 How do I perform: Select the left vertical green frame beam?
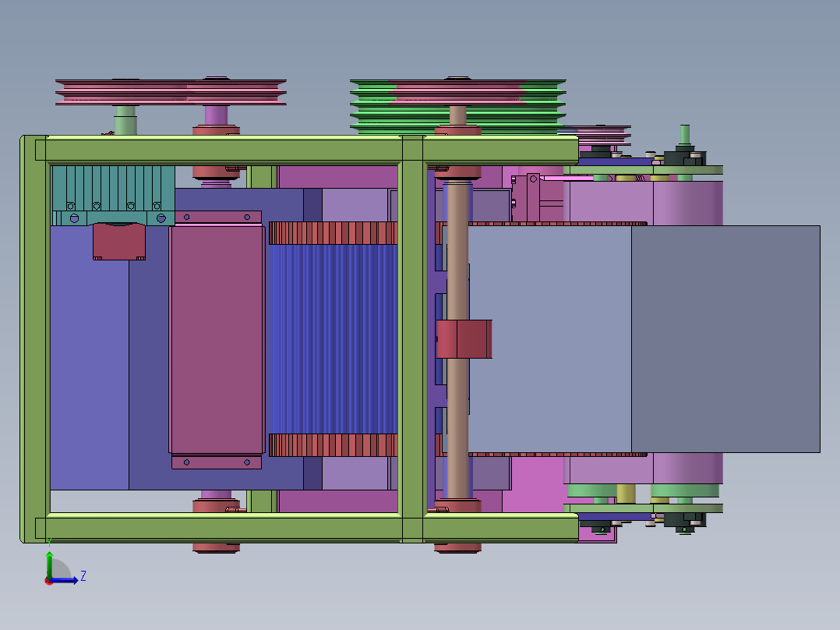(35, 339)
